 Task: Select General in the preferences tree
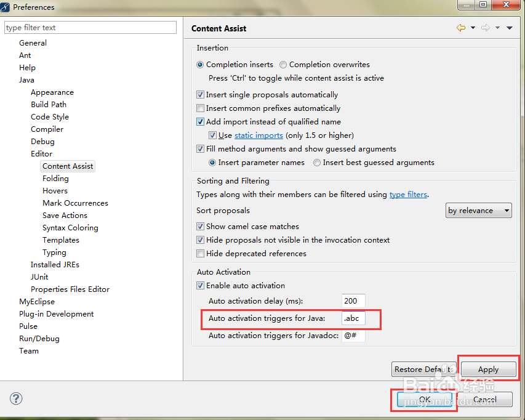33,43
